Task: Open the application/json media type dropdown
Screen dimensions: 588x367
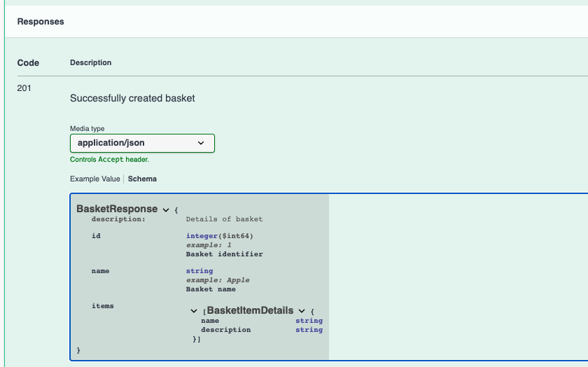Action: click(x=142, y=143)
